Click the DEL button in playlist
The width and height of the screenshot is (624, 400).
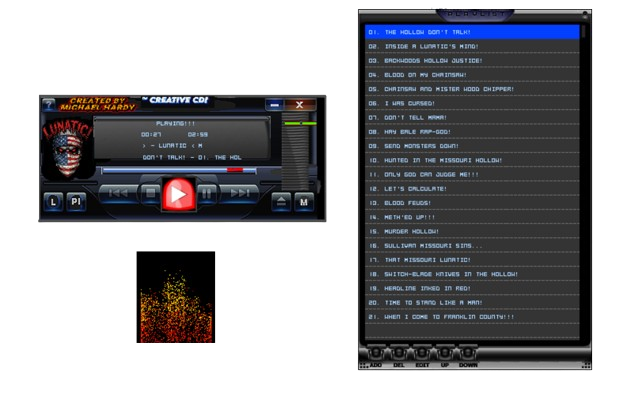coord(399,353)
